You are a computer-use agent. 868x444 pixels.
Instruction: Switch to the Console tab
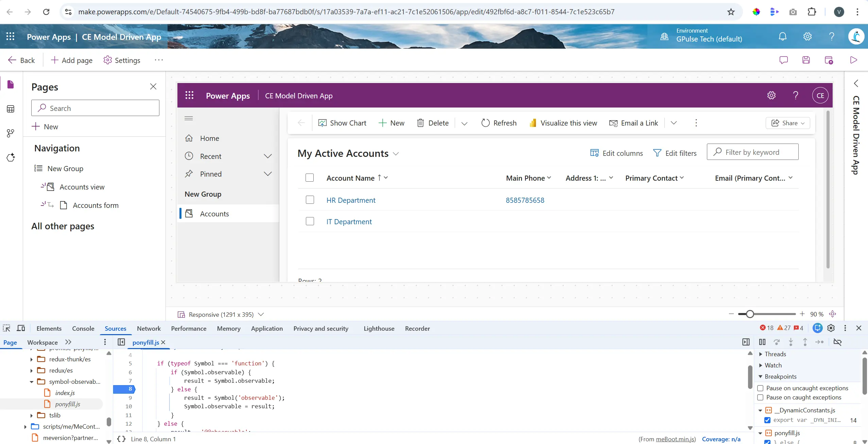point(83,328)
